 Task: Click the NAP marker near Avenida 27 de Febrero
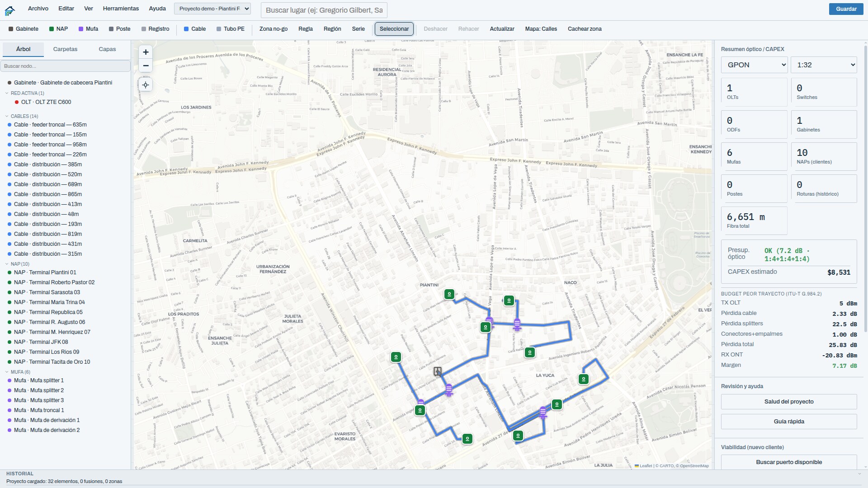518,436
